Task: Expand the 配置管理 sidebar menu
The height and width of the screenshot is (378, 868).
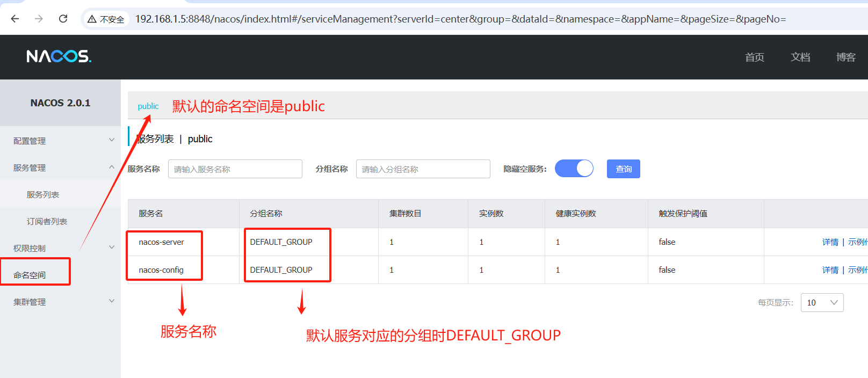Action: [60, 140]
